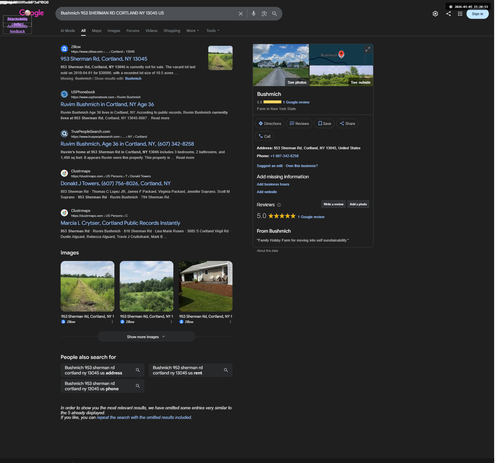
Task: Open options menu for first Zillow image
Action: [112, 322]
